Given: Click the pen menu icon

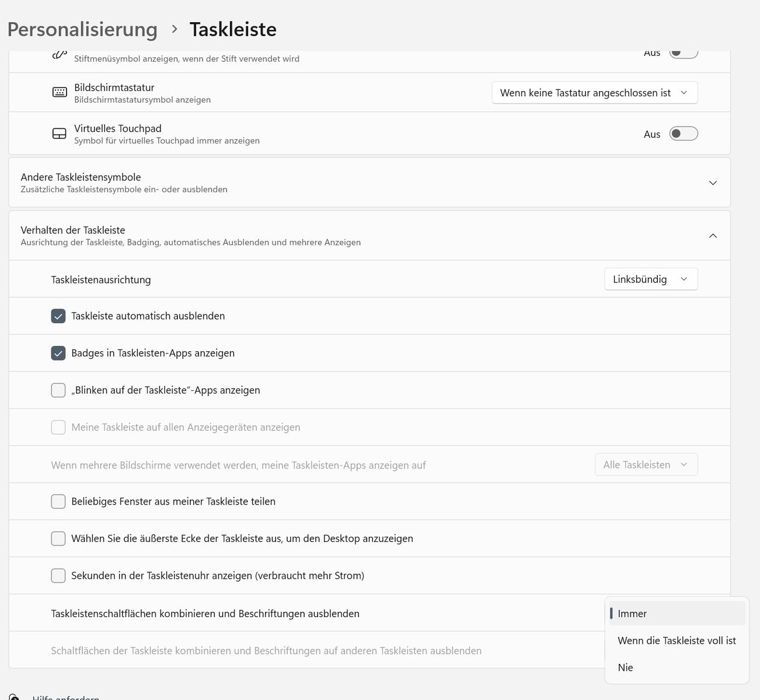Looking at the screenshot, I should tap(60, 55).
